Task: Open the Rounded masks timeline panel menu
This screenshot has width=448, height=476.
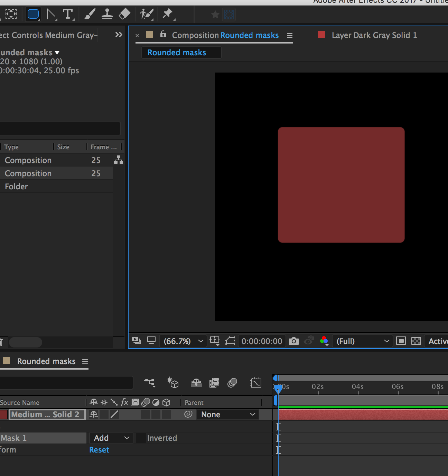Action: pyautogui.click(x=85, y=362)
